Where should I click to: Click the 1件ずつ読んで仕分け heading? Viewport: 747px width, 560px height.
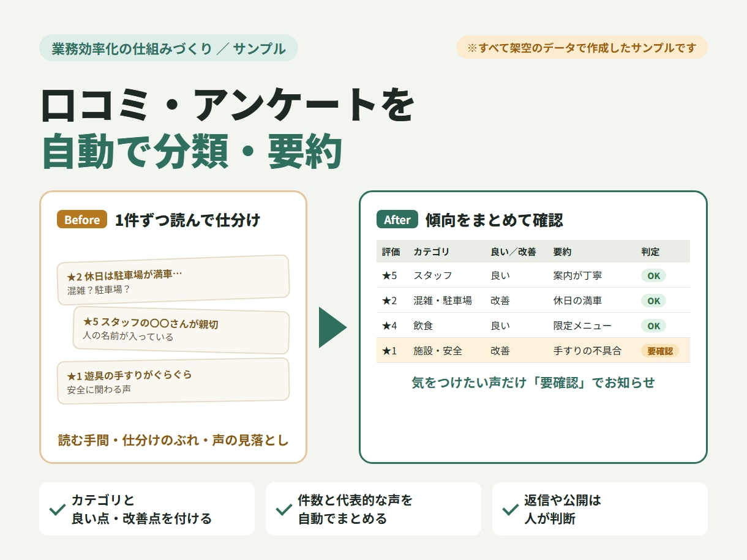[187, 220]
